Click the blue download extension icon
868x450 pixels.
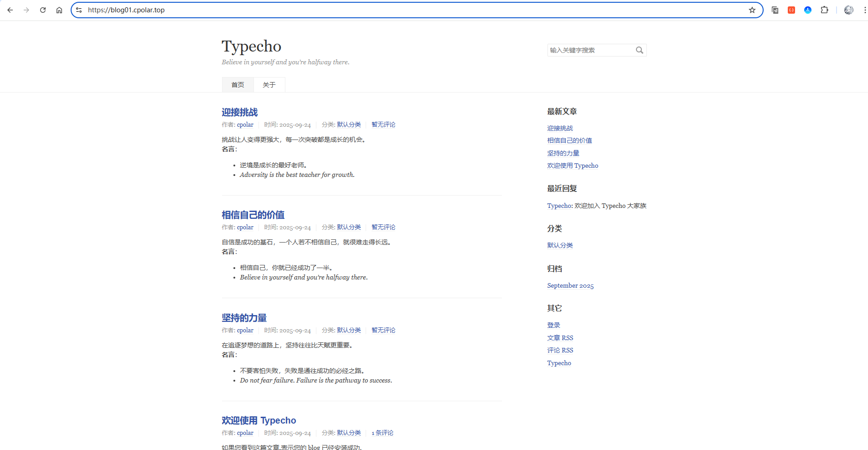(x=807, y=10)
